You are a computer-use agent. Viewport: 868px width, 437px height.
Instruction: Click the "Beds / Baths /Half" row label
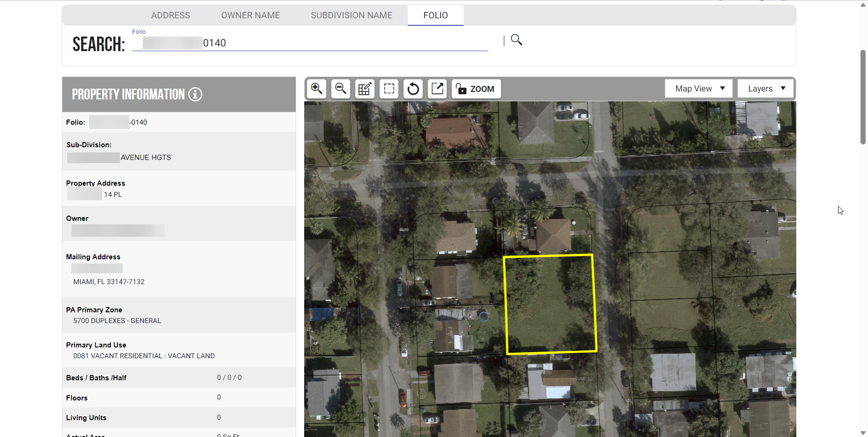tap(96, 378)
